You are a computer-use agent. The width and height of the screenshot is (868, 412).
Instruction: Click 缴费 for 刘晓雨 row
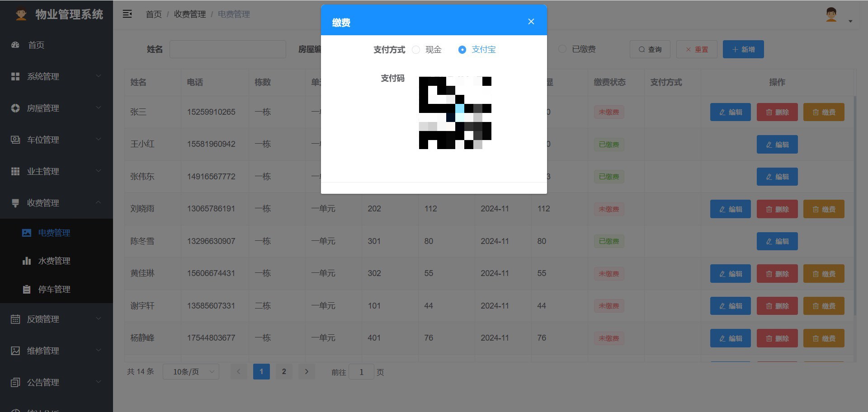824,209
